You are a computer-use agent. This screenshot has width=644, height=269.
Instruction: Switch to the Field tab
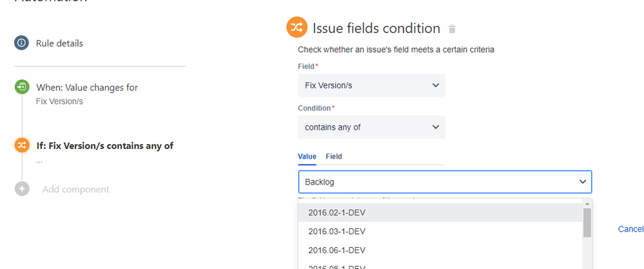click(334, 157)
